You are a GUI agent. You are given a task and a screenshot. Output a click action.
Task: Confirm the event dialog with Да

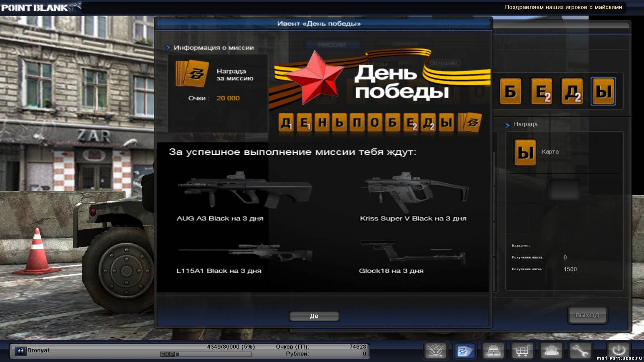[x=314, y=316]
